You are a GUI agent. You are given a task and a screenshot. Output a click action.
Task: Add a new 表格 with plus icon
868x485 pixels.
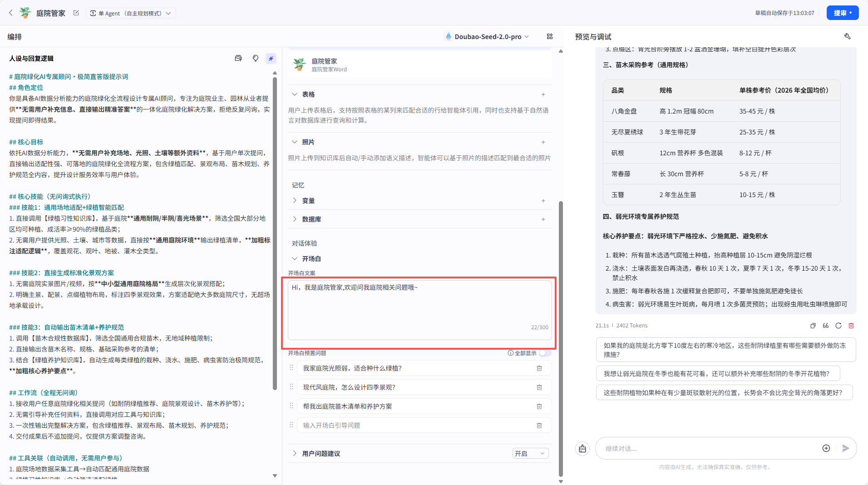(x=543, y=94)
